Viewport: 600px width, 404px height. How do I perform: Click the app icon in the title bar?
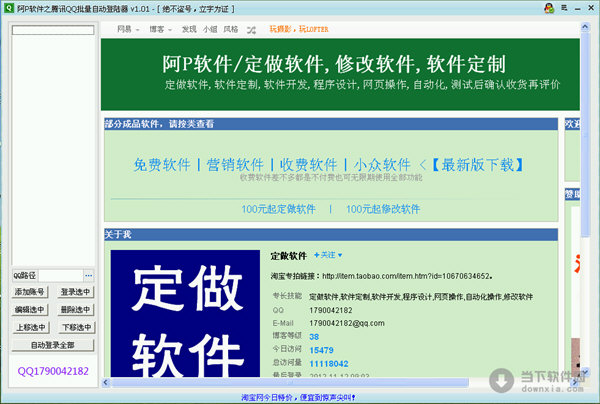pyautogui.click(x=8, y=8)
